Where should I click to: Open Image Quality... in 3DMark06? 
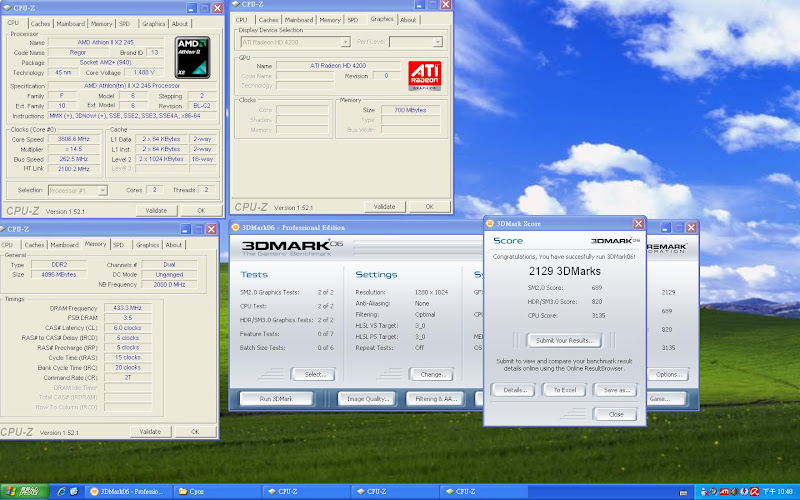(x=367, y=398)
